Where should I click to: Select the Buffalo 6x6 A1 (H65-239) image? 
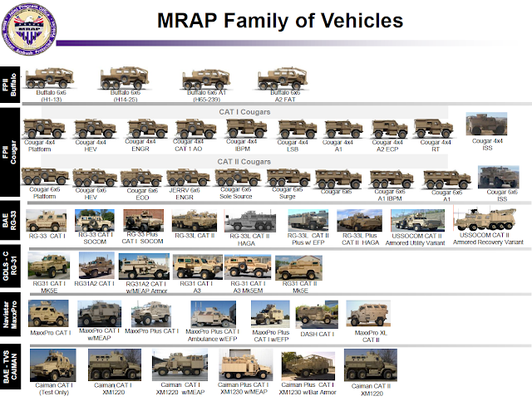[206, 80]
